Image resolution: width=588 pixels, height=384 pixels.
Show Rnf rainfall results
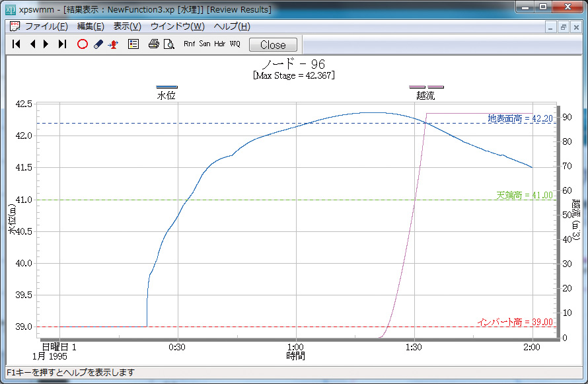190,44
